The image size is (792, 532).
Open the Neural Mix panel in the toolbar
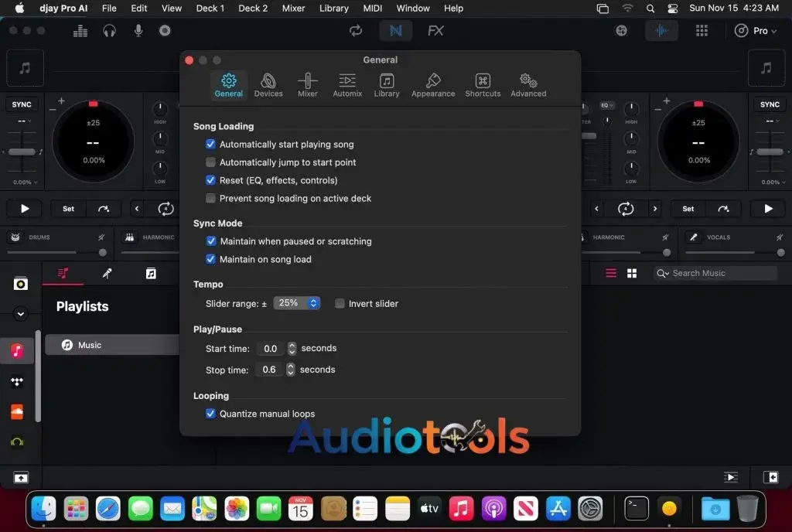click(x=395, y=31)
